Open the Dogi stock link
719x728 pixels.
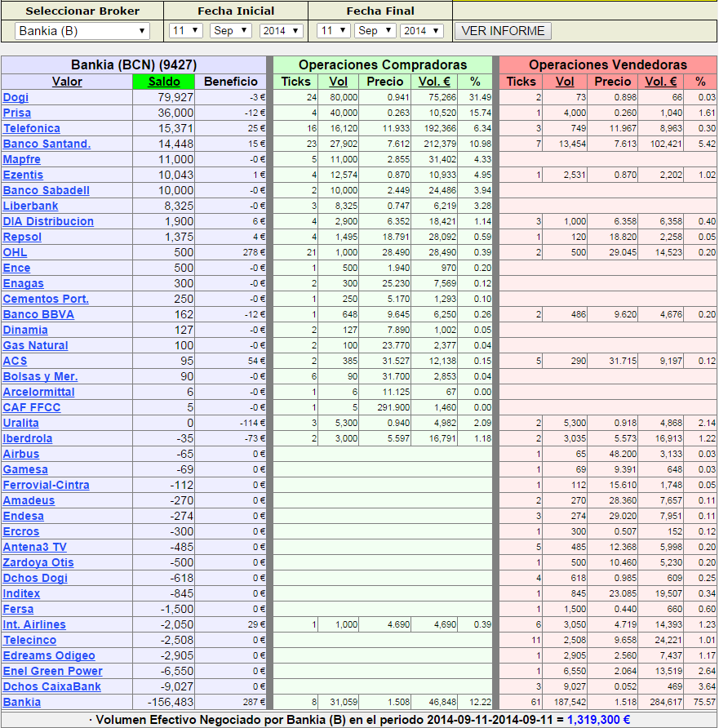click(x=16, y=97)
